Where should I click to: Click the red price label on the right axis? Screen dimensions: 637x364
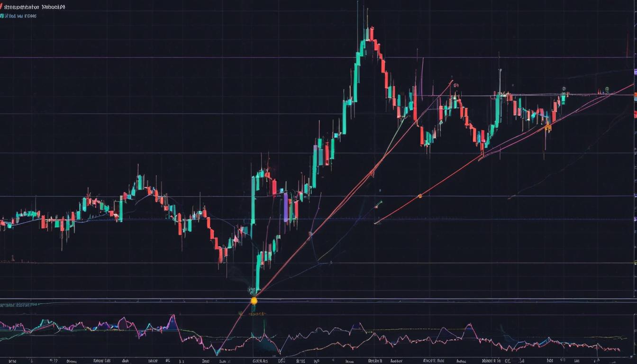[x=634, y=114]
